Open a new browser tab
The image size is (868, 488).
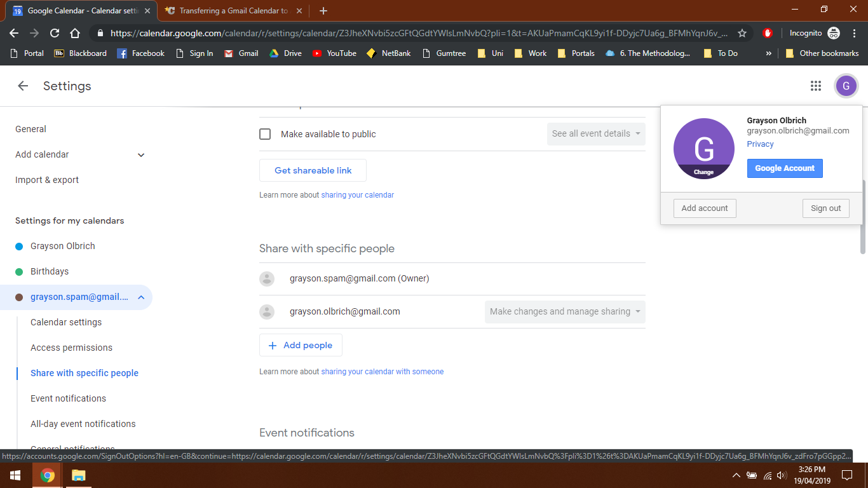pyautogui.click(x=323, y=11)
